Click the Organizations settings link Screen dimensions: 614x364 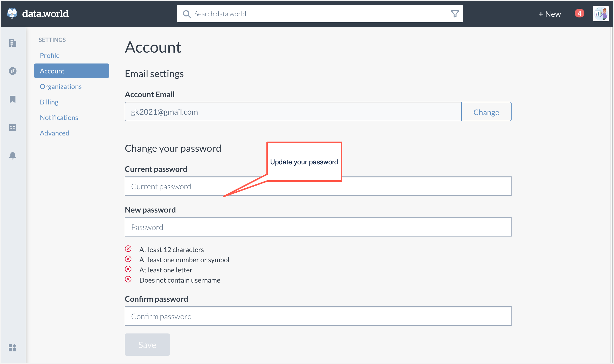(x=61, y=86)
